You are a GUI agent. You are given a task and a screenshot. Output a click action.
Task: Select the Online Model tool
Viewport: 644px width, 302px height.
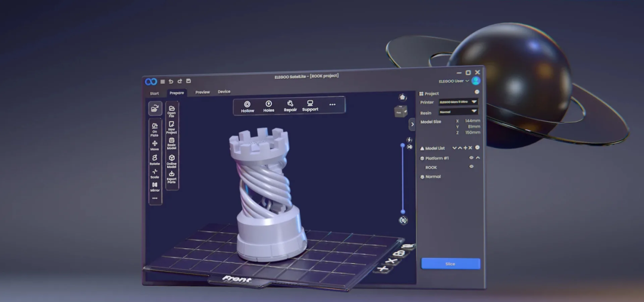(172, 161)
